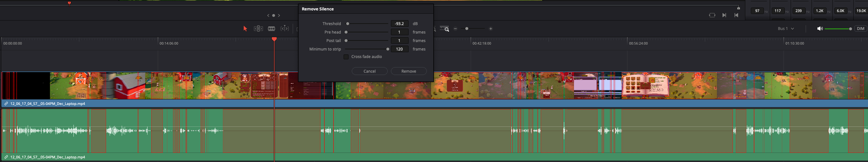
Task: Click the timeline zoom magnifier icon
Action: (x=445, y=29)
